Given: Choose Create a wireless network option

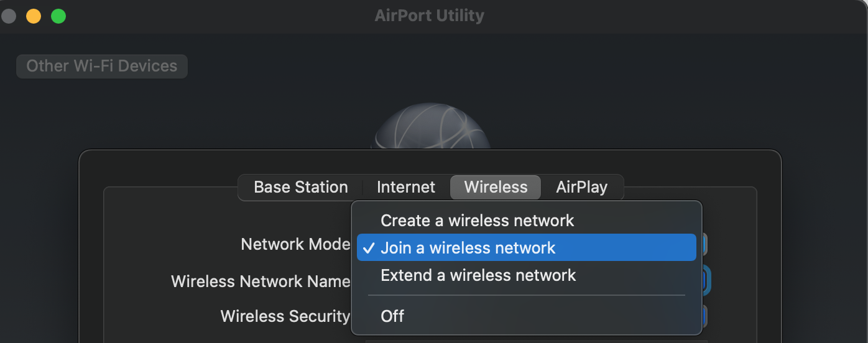Looking at the screenshot, I should click(477, 221).
